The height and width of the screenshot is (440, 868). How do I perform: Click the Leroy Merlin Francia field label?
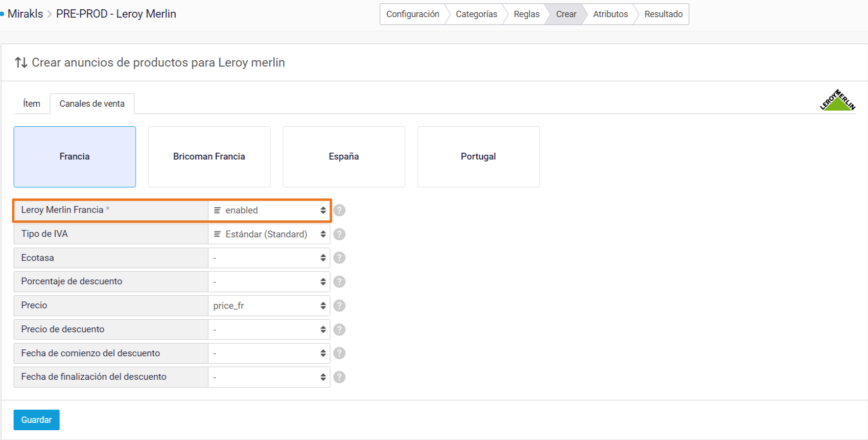click(62, 210)
